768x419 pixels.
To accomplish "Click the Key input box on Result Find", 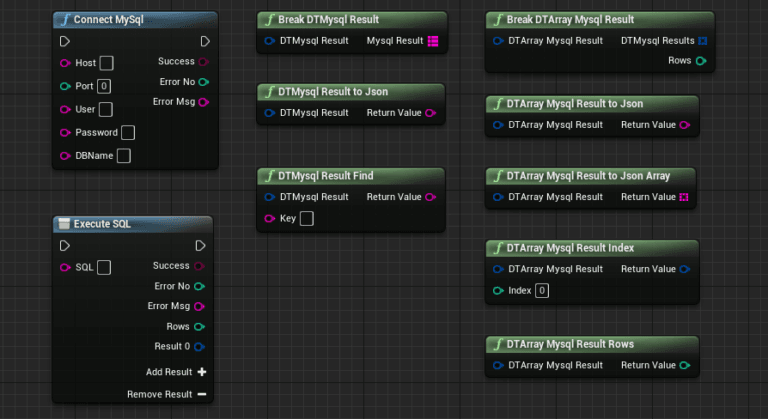I will [307, 218].
